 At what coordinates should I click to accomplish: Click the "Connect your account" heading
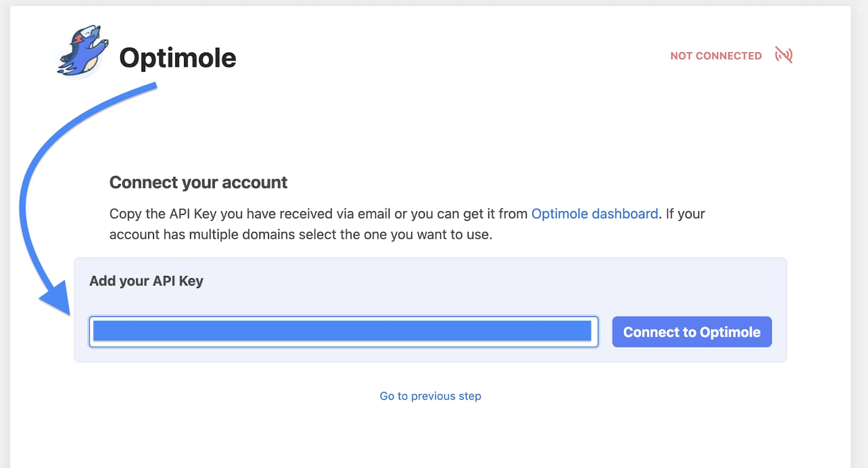[198, 182]
